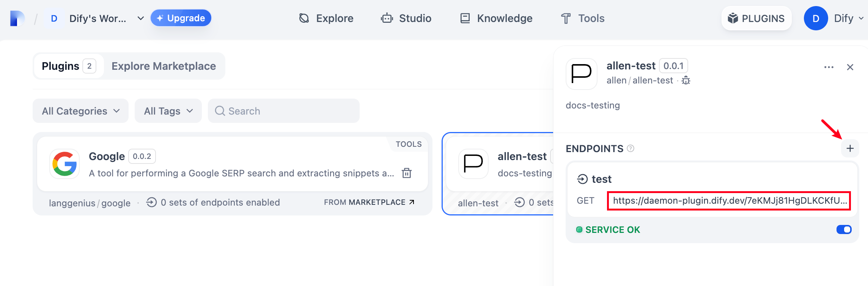Click the debug bug icon beside allen/allen-test
The height and width of the screenshot is (286, 868).
pyautogui.click(x=686, y=80)
